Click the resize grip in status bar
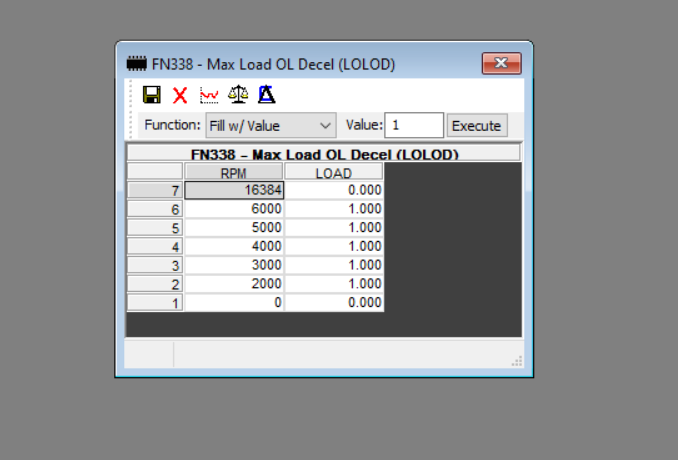The image size is (678, 460). pyautogui.click(x=517, y=361)
